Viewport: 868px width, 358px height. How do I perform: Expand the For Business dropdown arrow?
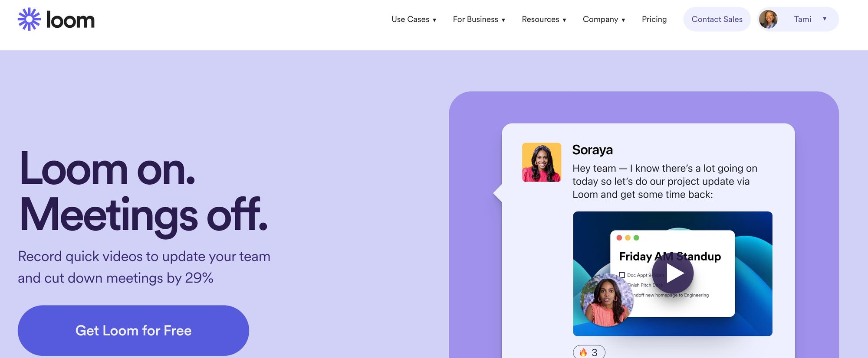click(503, 20)
